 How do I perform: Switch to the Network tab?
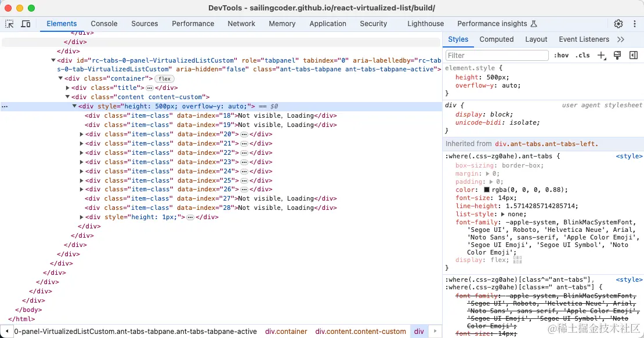[x=241, y=24]
